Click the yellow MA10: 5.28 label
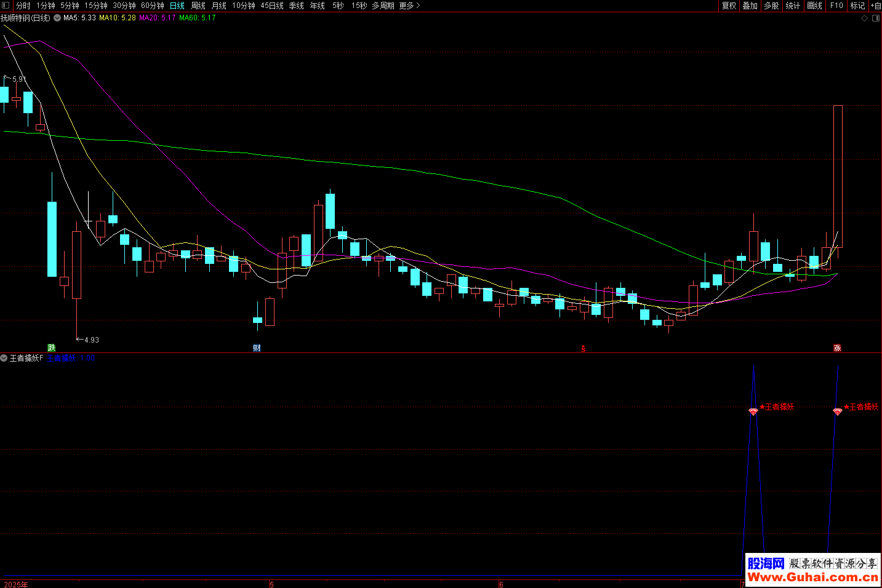Screen dimensions: 882x588 click(x=118, y=18)
